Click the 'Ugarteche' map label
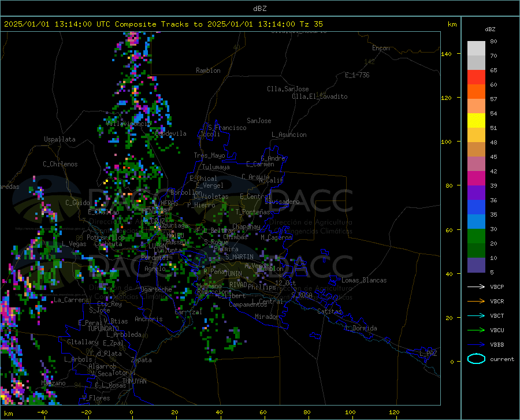 tap(156, 289)
